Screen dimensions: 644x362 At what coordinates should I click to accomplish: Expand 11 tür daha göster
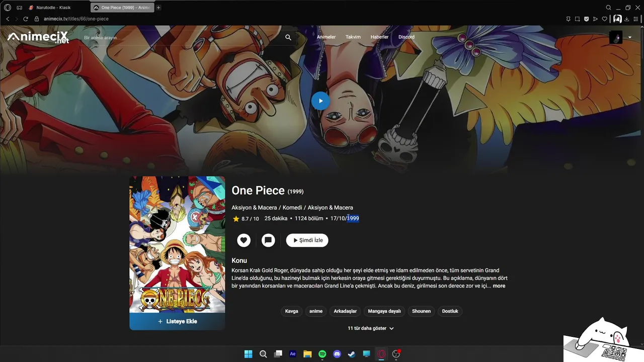tap(371, 328)
